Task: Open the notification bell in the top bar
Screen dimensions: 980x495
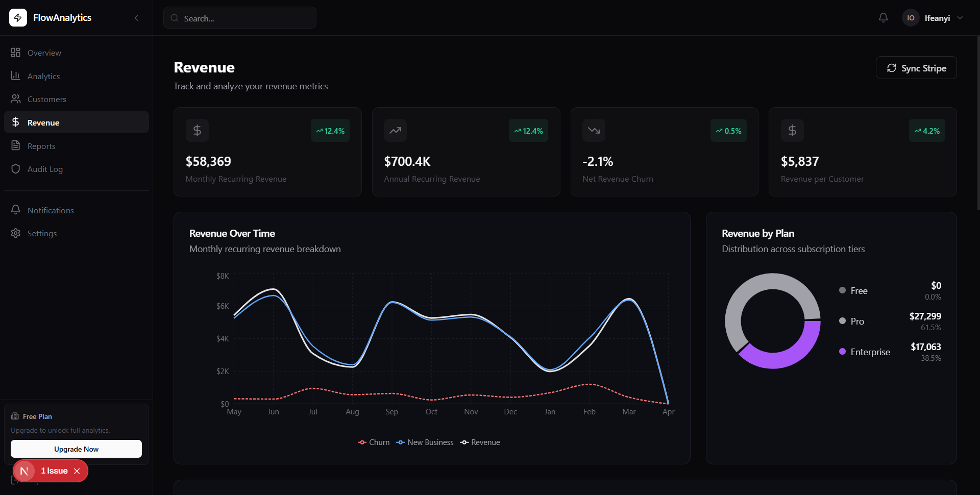Action: point(883,17)
